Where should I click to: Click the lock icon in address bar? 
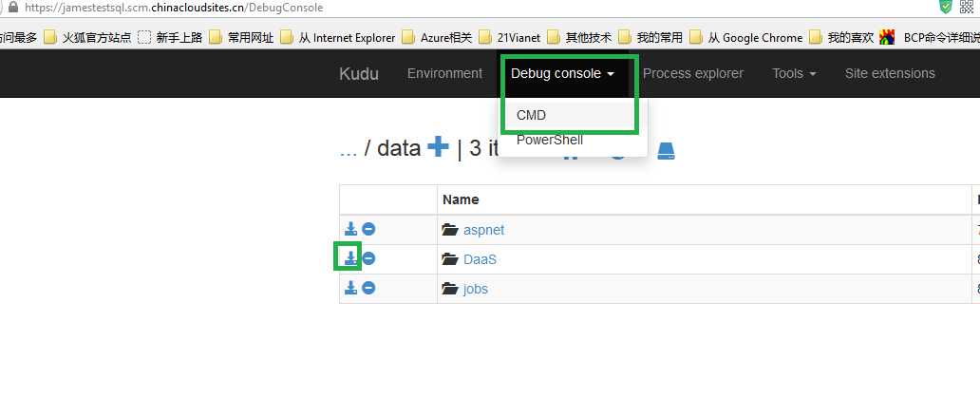(x=12, y=8)
